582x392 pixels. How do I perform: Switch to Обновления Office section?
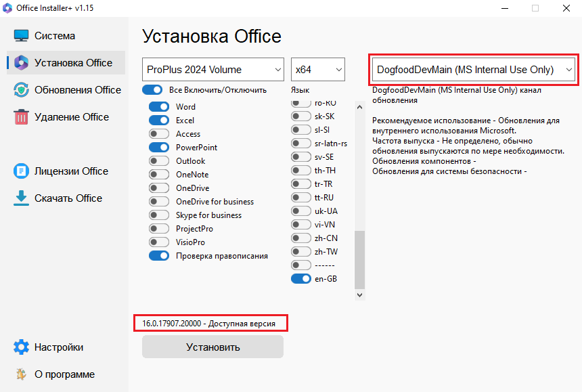(66, 90)
